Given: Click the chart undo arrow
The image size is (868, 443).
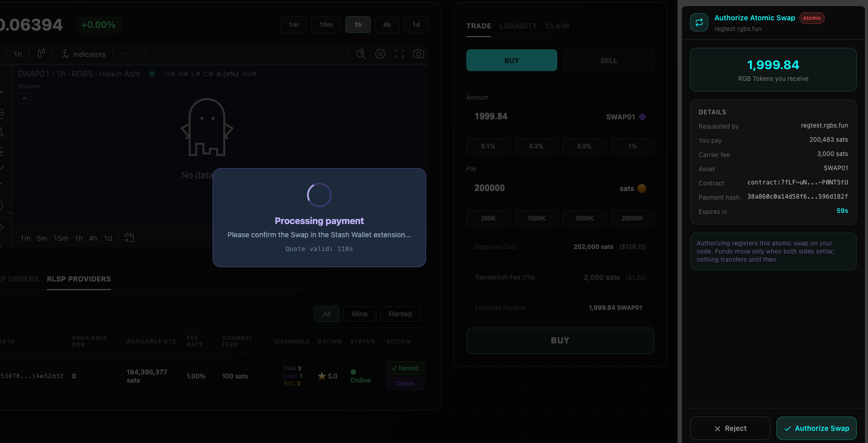Looking at the screenshot, I should click(x=125, y=54).
